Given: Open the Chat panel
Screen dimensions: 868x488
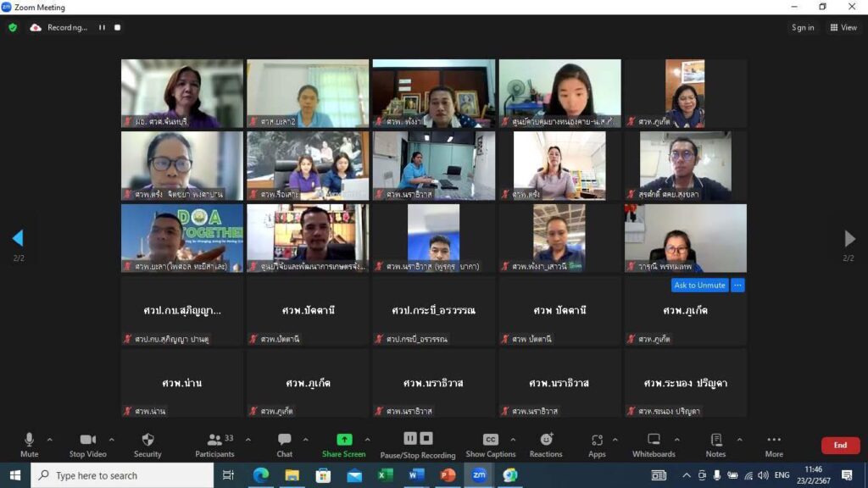Looking at the screenshot, I should click(285, 444).
